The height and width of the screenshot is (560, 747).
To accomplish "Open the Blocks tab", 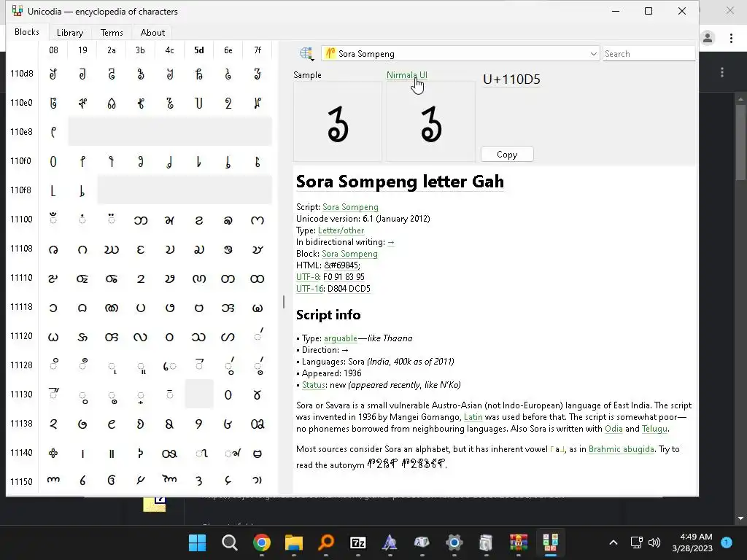I will (27, 32).
